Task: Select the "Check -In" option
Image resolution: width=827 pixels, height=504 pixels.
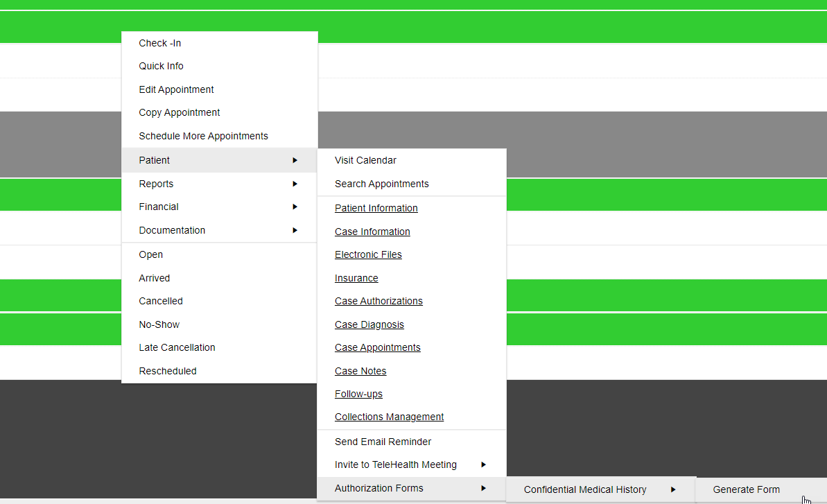Action: pos(159,42)
